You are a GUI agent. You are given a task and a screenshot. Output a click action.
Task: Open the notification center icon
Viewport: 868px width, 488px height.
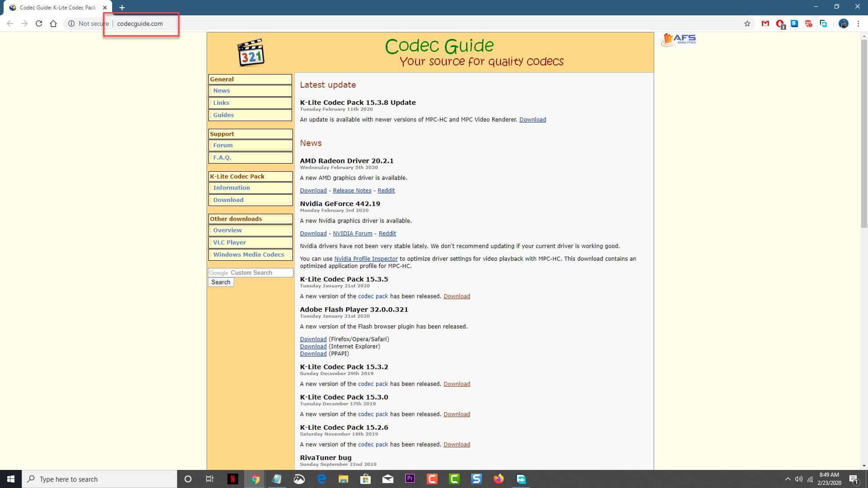coord(854,479)
